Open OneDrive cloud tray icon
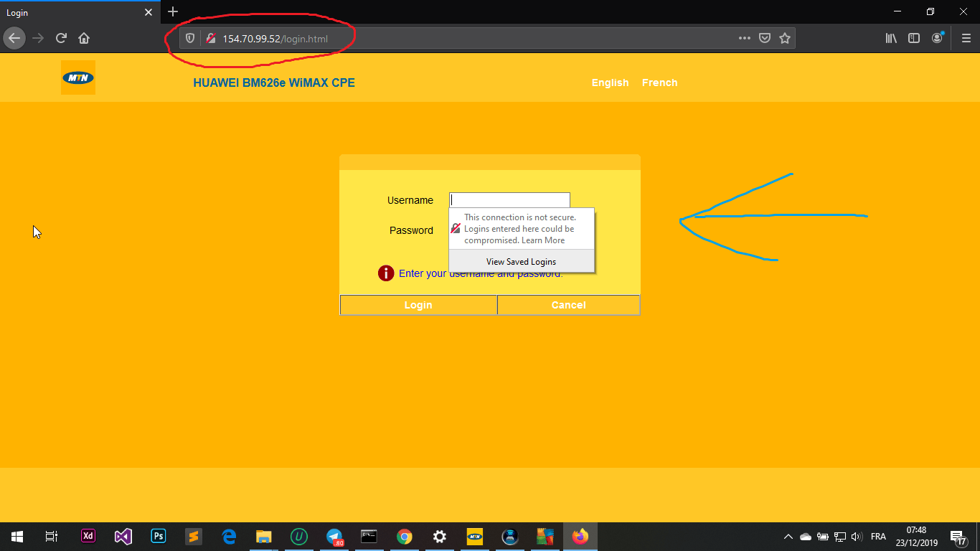The height and width of the screenshot is (551, 980). (x=806, y=537)
